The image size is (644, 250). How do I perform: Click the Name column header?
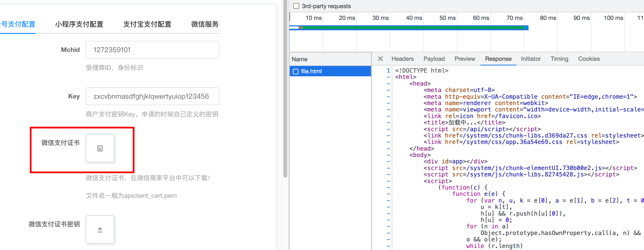(x=330, y=59)
